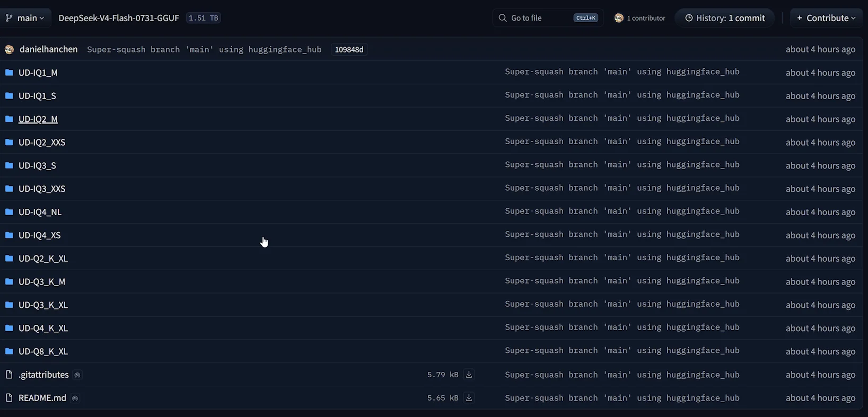
Task: Click the UD-IQ1_M folder icon
Action: pos(9,73)
